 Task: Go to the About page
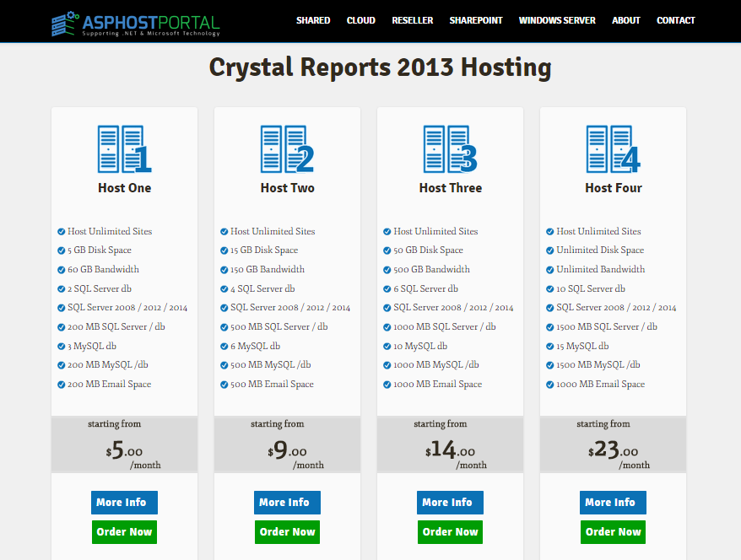pos(626,20)
